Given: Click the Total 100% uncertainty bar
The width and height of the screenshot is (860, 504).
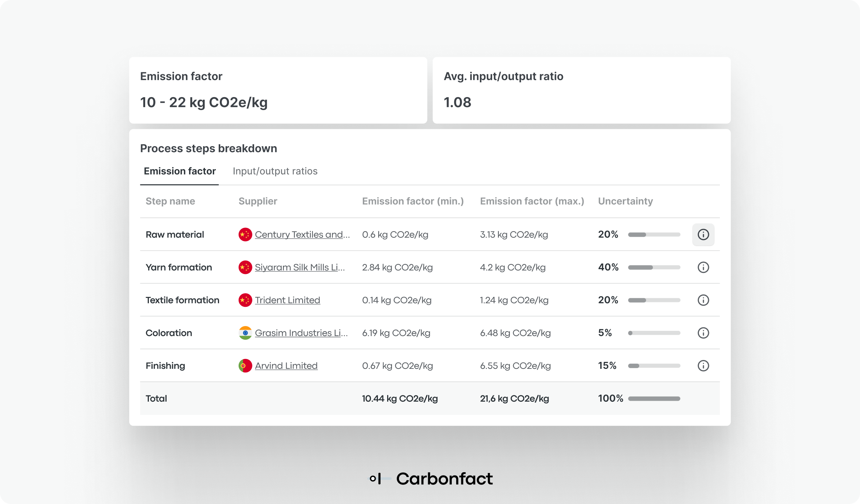Looking at the screenshot, I should 654,399.
